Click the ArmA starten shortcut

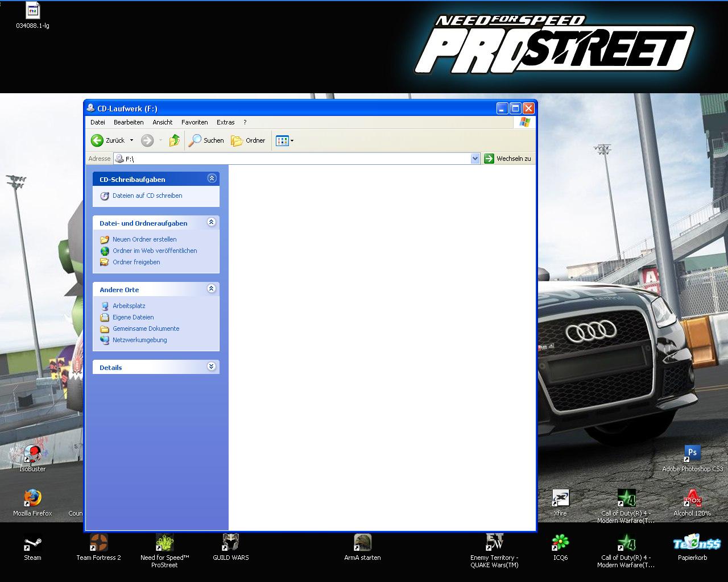tap(362, 547)
